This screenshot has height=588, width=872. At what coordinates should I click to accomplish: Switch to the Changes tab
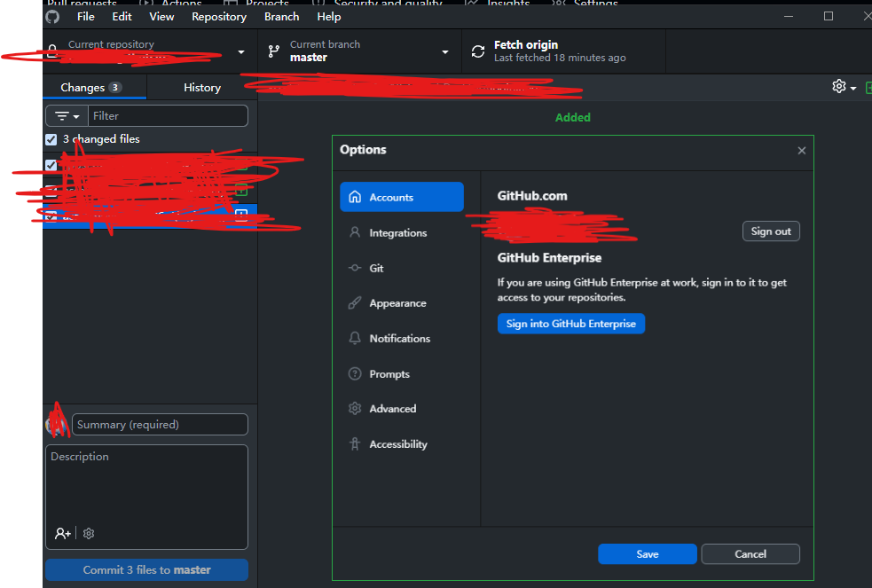pos(95,87)
